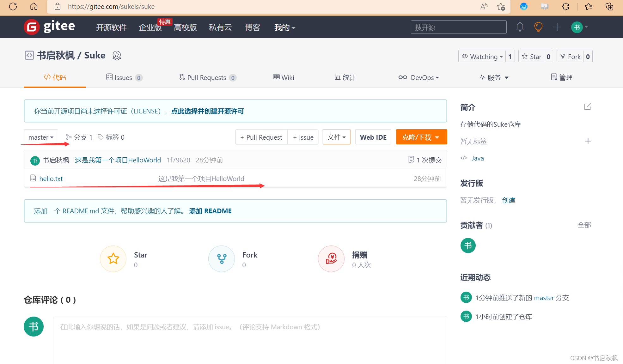
Task: Click the Web IDE button
Action: [x=373, y=137]
